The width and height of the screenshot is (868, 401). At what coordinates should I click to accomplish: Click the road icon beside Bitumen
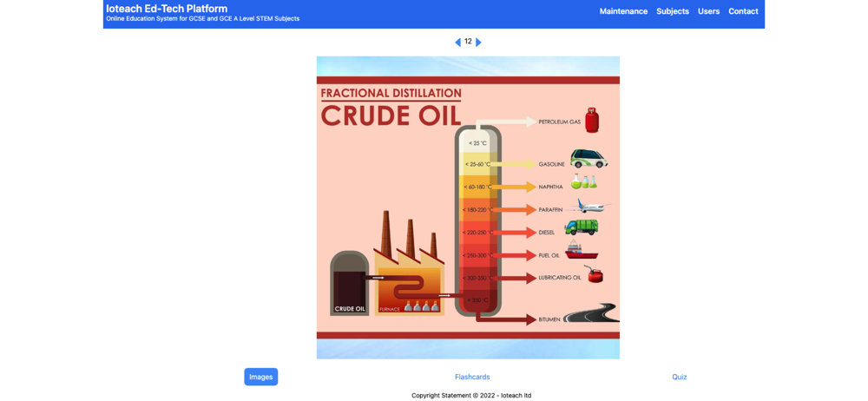(x=591, y=313)
